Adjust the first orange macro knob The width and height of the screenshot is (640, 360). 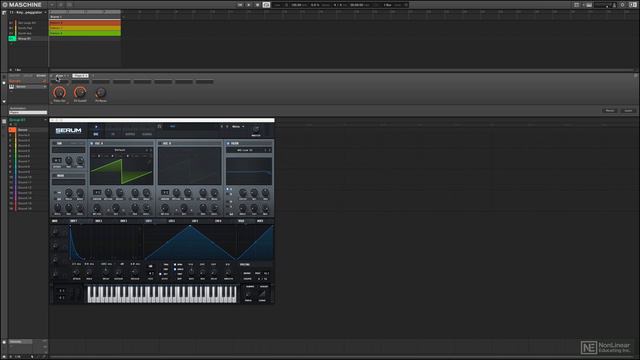(60, 92)
